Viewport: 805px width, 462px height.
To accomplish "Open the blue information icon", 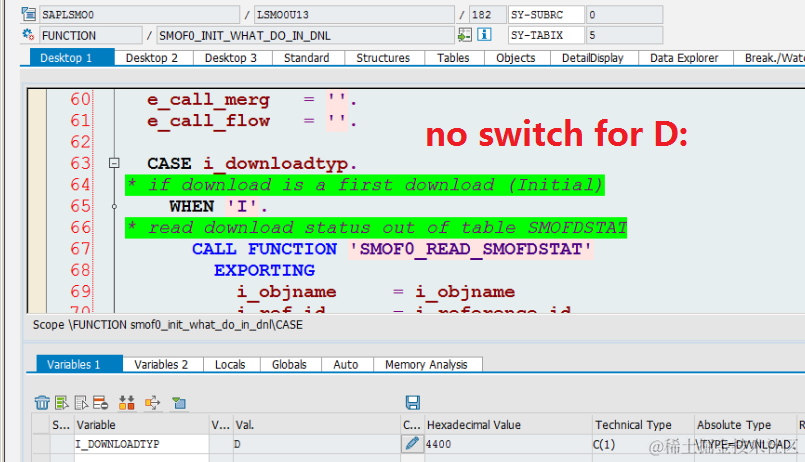I will click(x=484, y=35).
